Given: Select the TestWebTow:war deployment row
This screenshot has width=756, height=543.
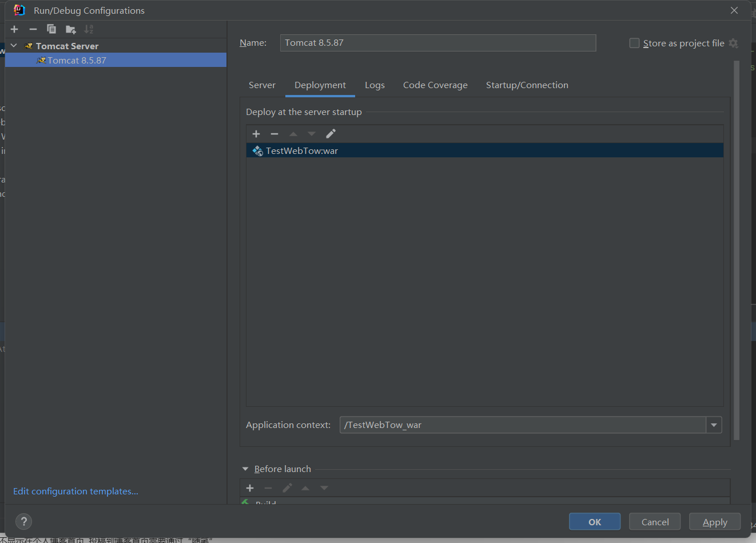Looking at the screenshot, I should click(x=485, y=150).
